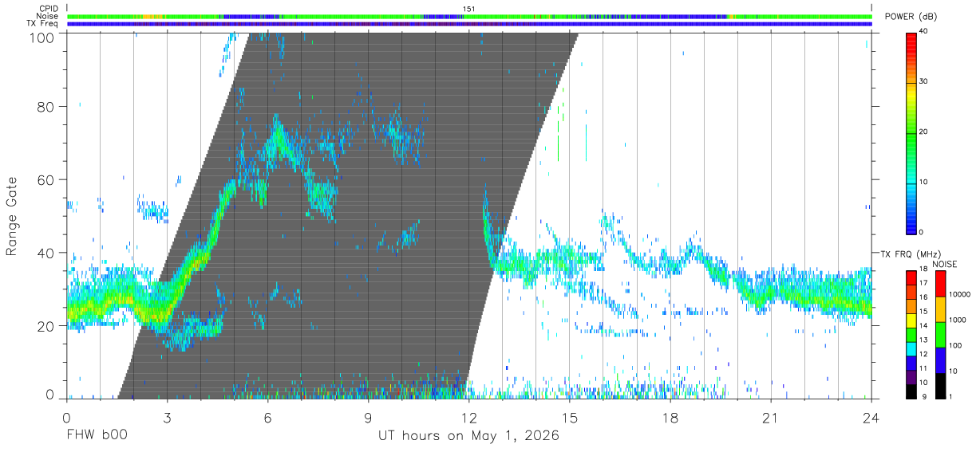Viewport: 980px width, 452px height.
Task: Click the power color bar
Action: click(x=911, y=132)
